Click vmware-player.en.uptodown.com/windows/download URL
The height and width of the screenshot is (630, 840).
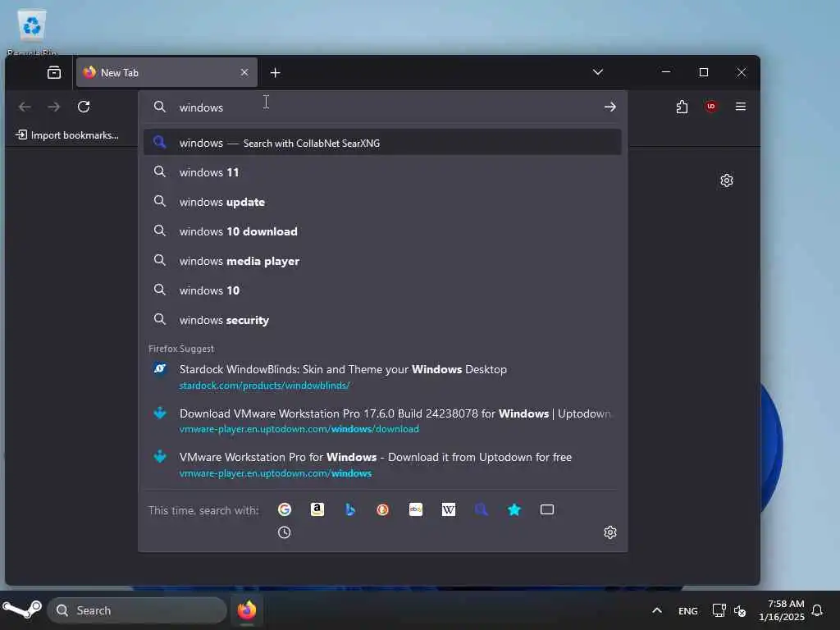click(x=299, y=429)
